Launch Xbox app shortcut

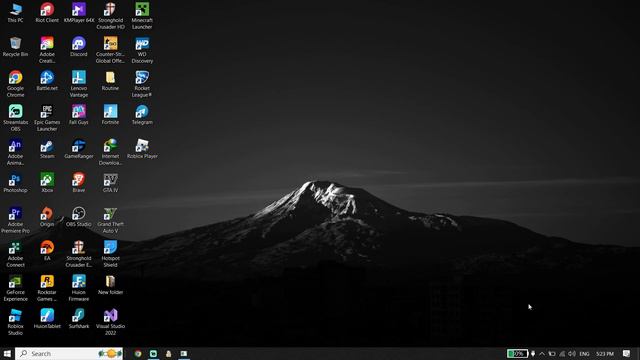point(47,183)
